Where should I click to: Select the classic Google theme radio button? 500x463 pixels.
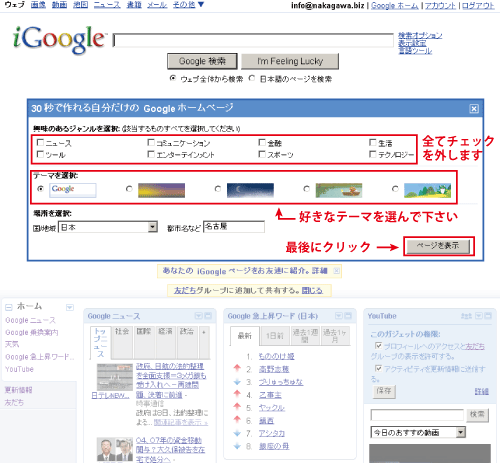click(x=41, y=189)
